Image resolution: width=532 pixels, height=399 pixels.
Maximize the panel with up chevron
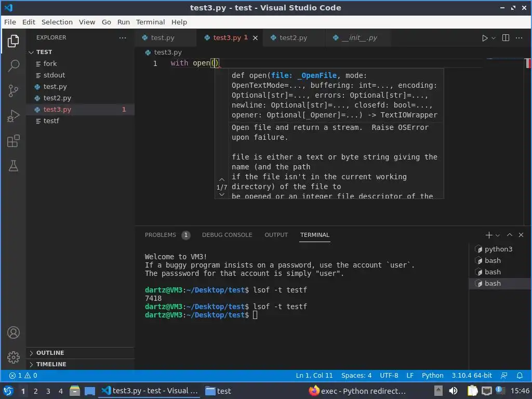(x=510, y=235)
